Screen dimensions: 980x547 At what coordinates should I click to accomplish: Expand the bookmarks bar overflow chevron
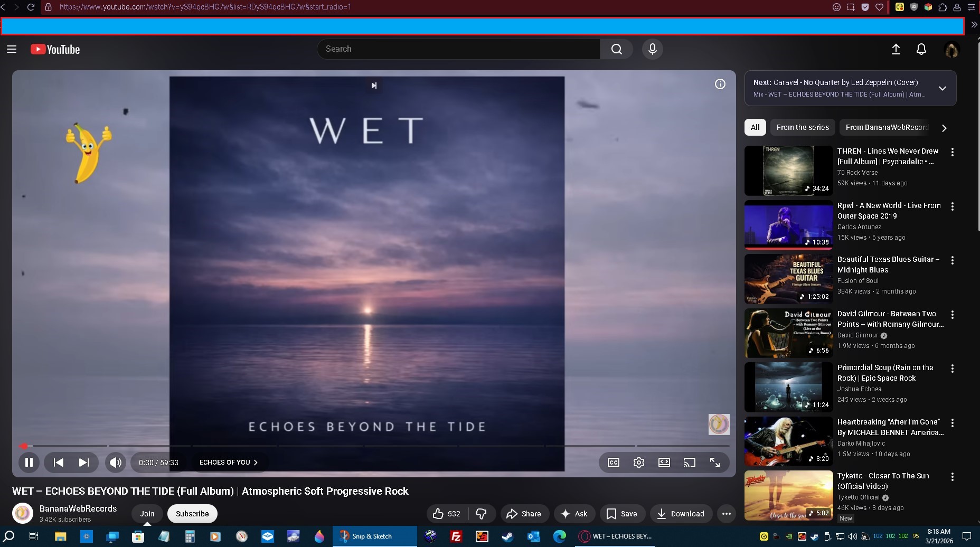click(x=974, y=25)
